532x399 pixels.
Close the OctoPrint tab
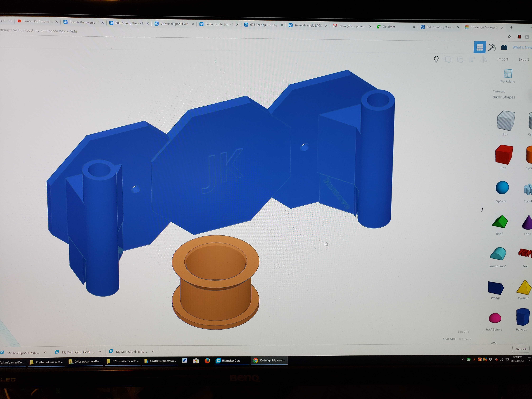[x=414, y=27]
